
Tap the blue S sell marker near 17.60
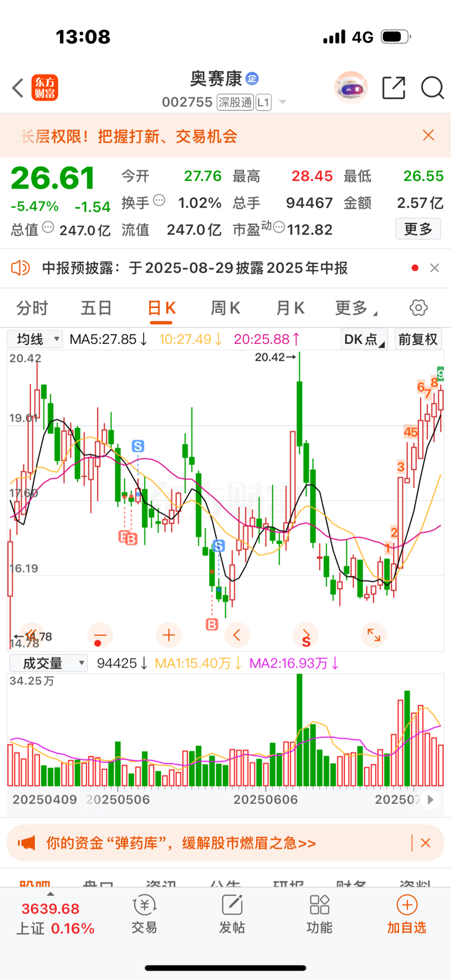138,446
